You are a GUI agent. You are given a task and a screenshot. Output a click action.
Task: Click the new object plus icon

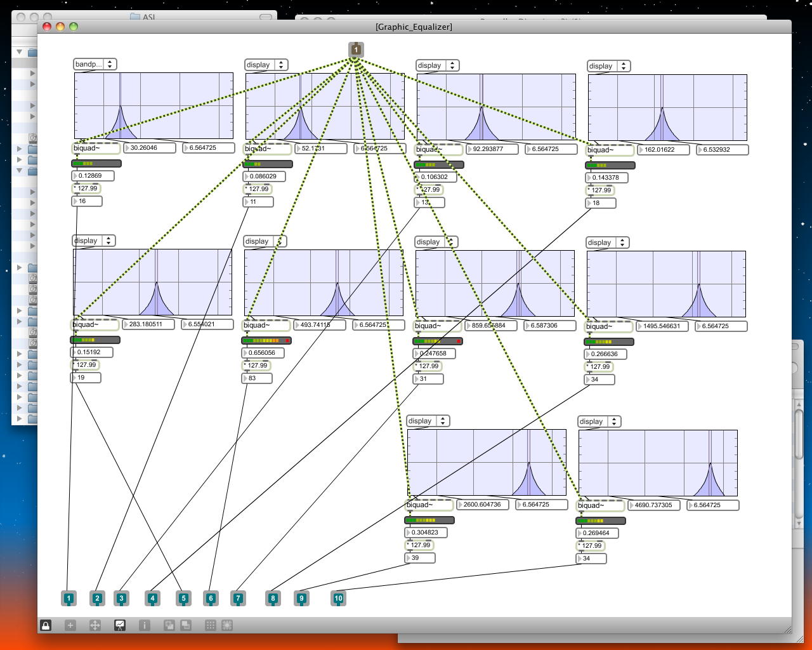point(70,625)
